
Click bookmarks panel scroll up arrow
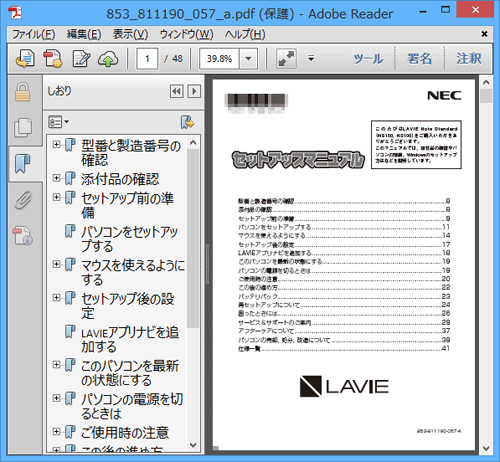click(193, 143)
